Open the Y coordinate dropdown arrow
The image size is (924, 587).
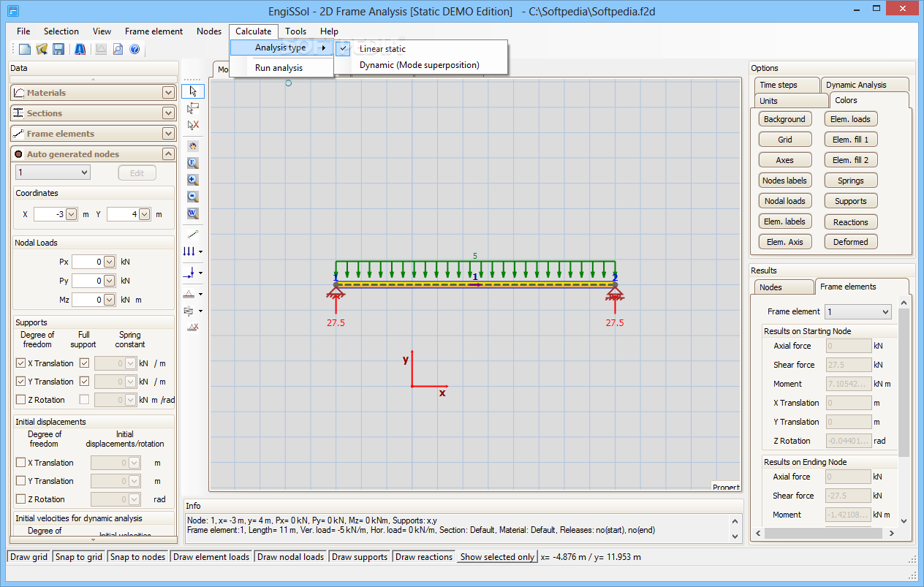144,214
